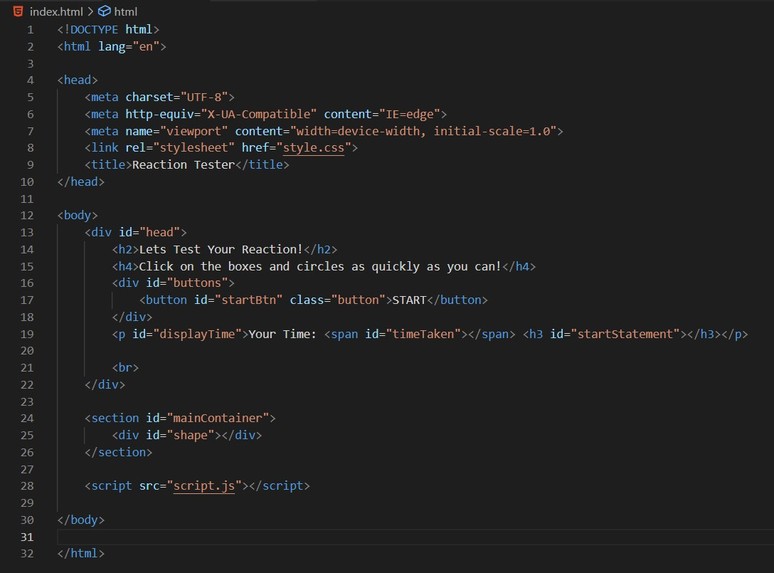Click the "width=device-width, initial-scale=1.0" string
The height and width of the screenshot is (573, 774).
[423, 131]
